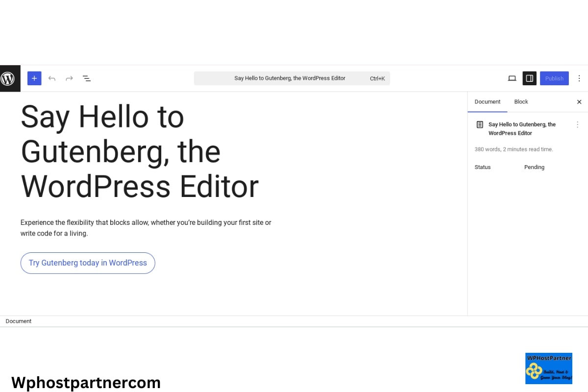Switch to the Block tab
The image size is (588, 392).
pos(521,102)
